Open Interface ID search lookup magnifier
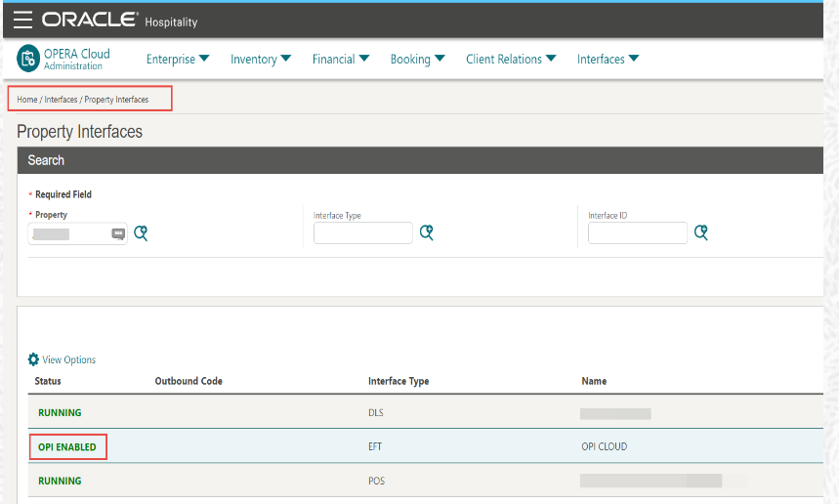The height and width of the screenshot is (504, 839). (701, 232)
